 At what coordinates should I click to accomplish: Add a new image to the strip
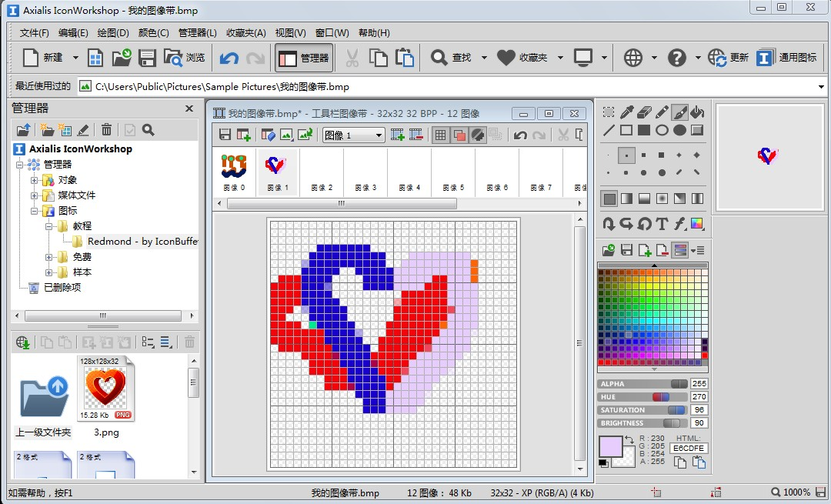pos(398,135)
